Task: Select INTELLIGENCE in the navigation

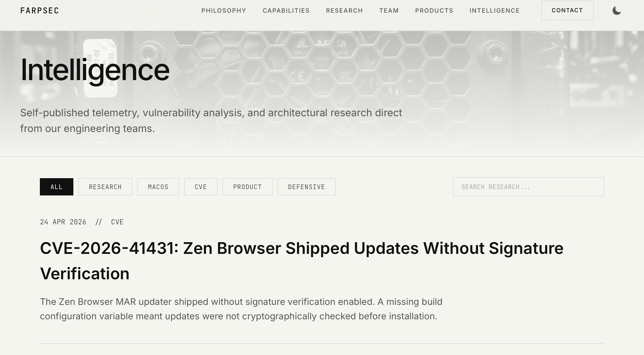Action: point(495,11)
